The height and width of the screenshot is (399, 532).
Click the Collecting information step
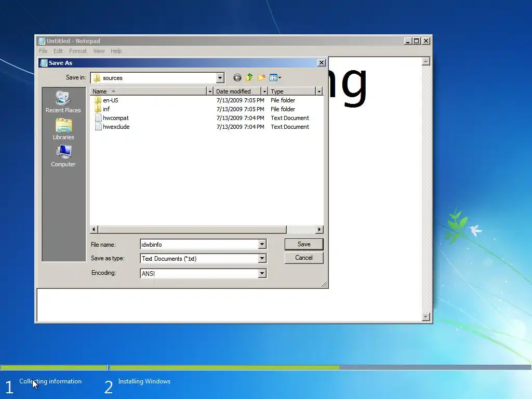click(50, 381)
